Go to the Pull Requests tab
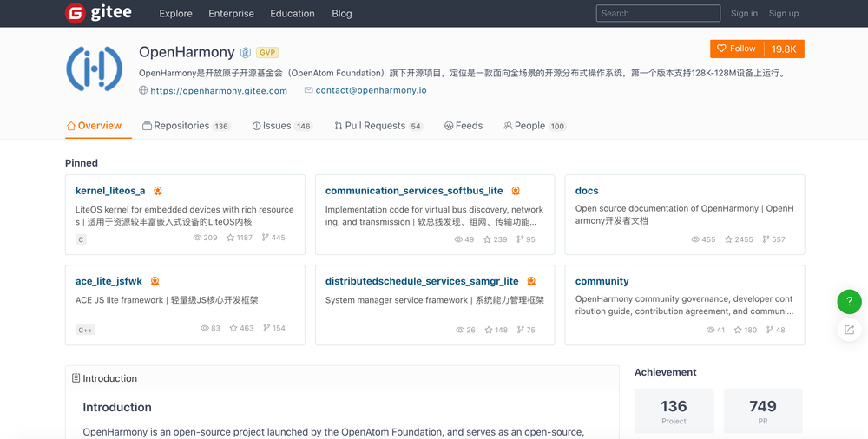Viewport: 868px width, 439px height. (x=378, y=126)
